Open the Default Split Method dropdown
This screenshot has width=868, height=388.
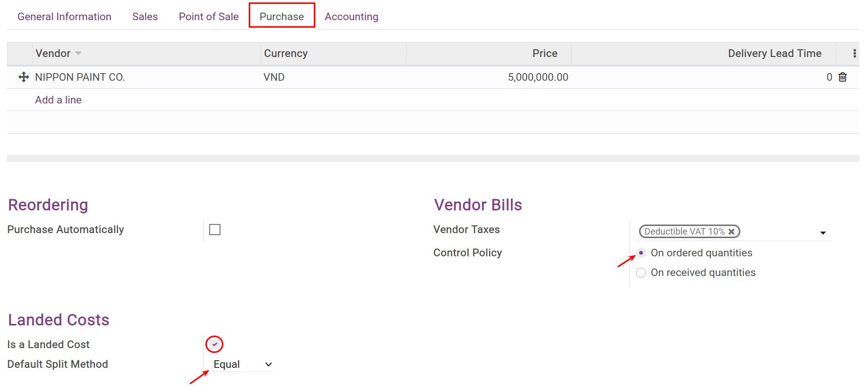pyautogui.click(x=268, y=364)
